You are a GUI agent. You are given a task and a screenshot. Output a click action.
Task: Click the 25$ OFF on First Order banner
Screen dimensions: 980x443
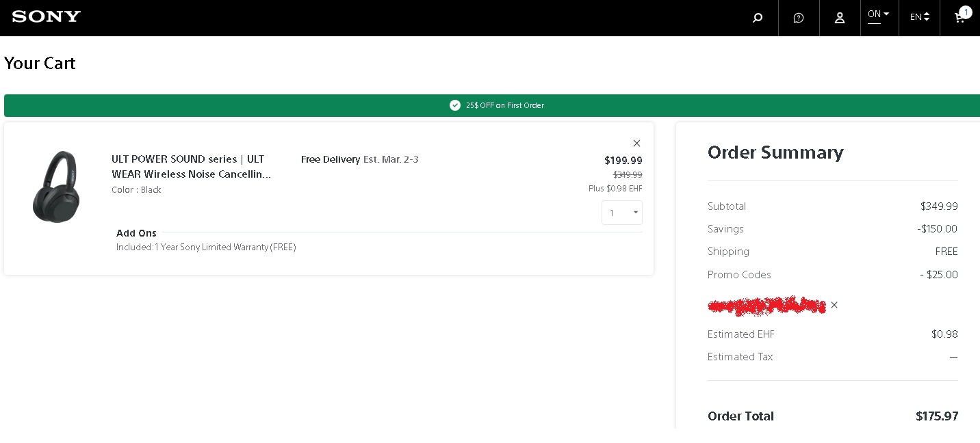click(505, 105)
